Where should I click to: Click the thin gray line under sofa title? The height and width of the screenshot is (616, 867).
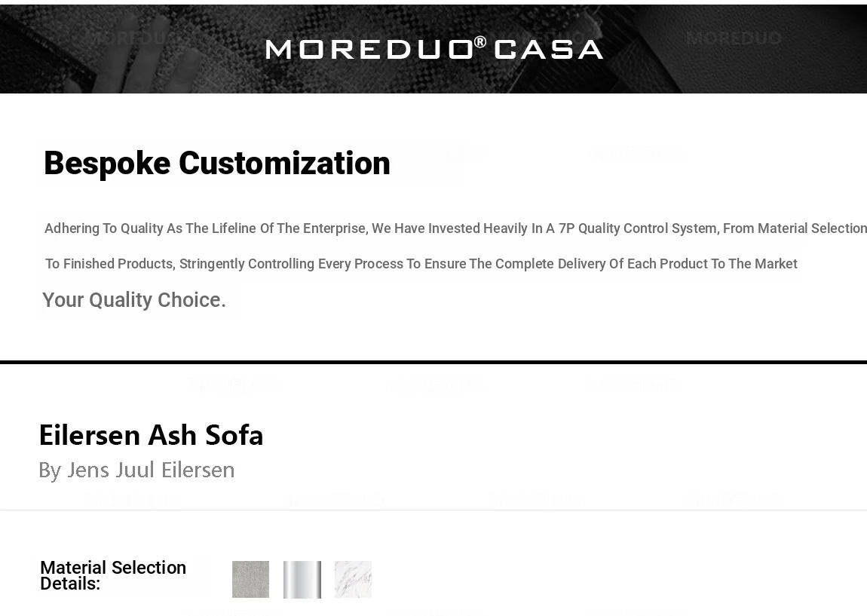433,510
